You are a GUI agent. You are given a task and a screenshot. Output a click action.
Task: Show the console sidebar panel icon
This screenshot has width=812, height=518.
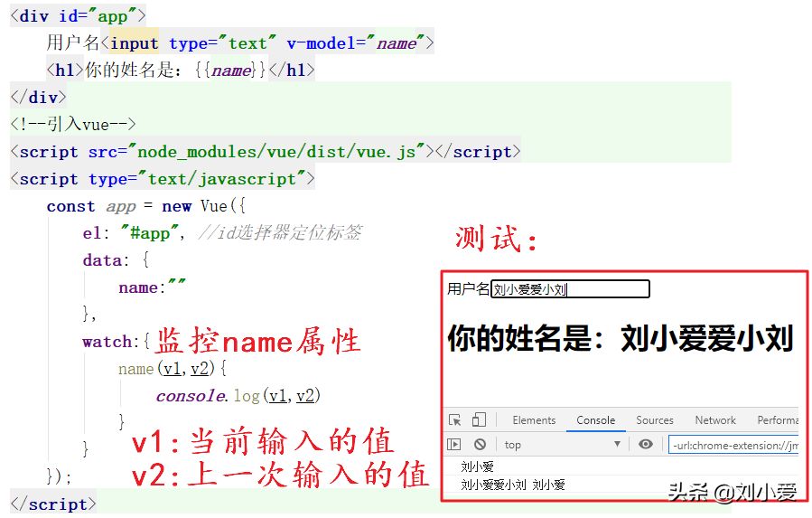point(453,445)
